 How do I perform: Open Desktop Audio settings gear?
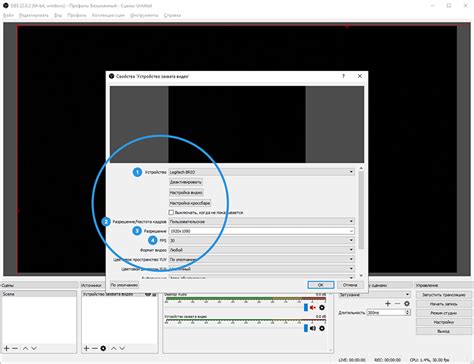tap(322, 307)
